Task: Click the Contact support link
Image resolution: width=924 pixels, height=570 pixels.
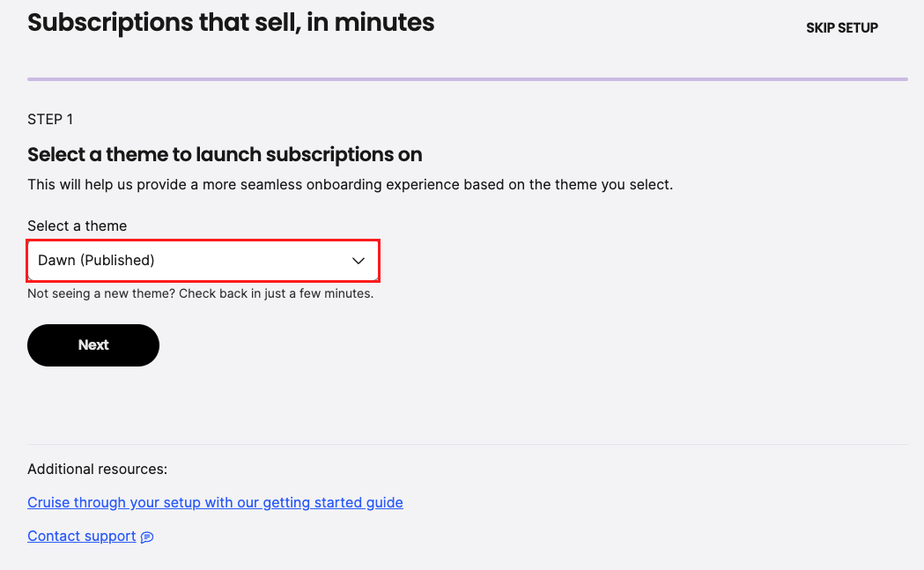Action: click(81, 536)
